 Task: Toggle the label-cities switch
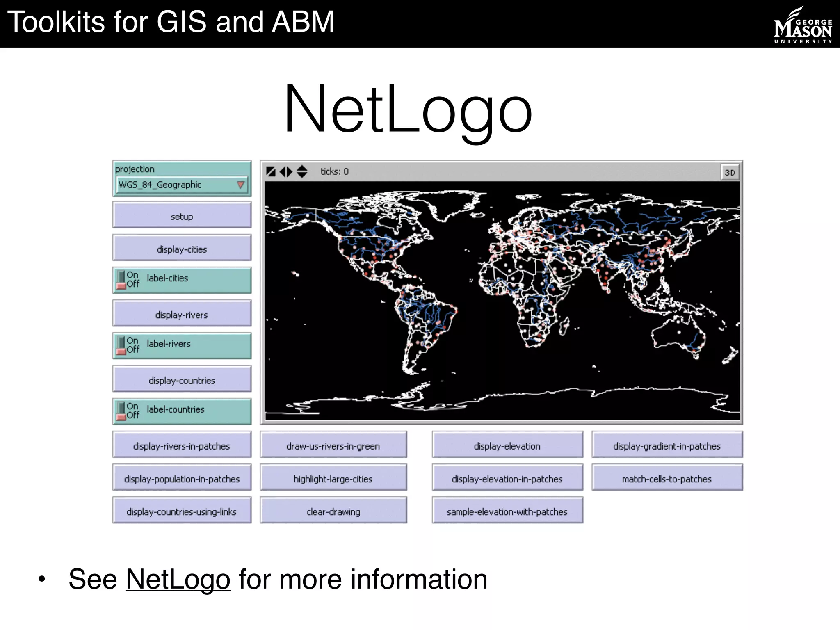point(121,280)
